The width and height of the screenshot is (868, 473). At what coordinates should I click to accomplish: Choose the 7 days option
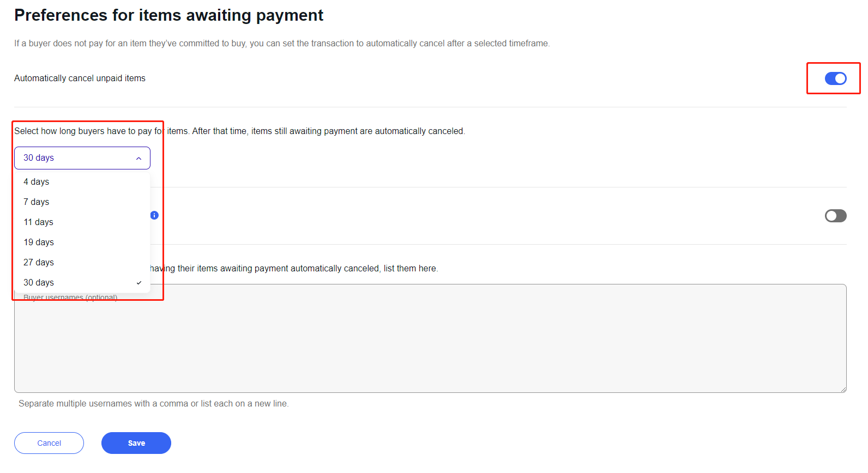(37, 202)
